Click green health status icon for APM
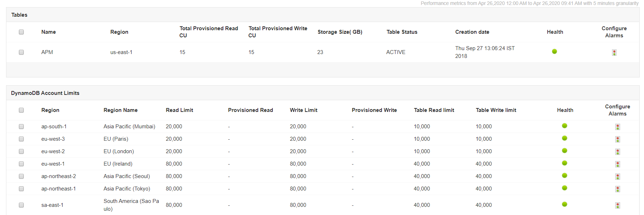 [554, 52]
